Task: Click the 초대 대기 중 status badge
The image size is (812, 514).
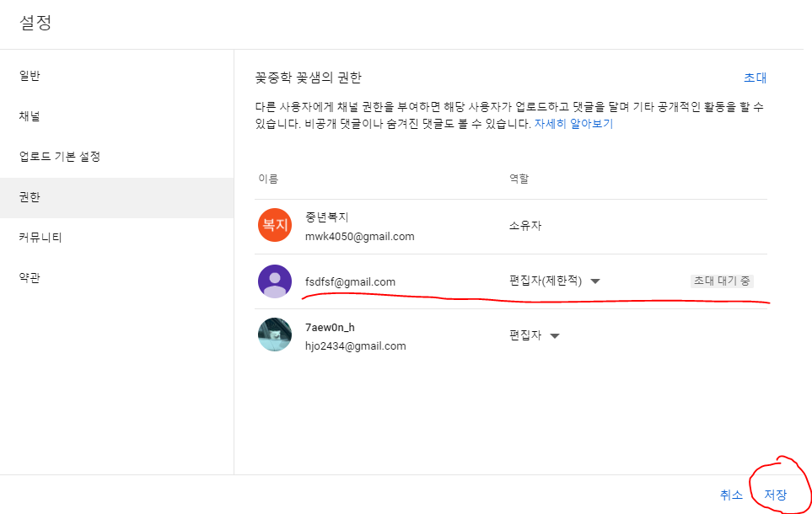Action: [722, 281]
